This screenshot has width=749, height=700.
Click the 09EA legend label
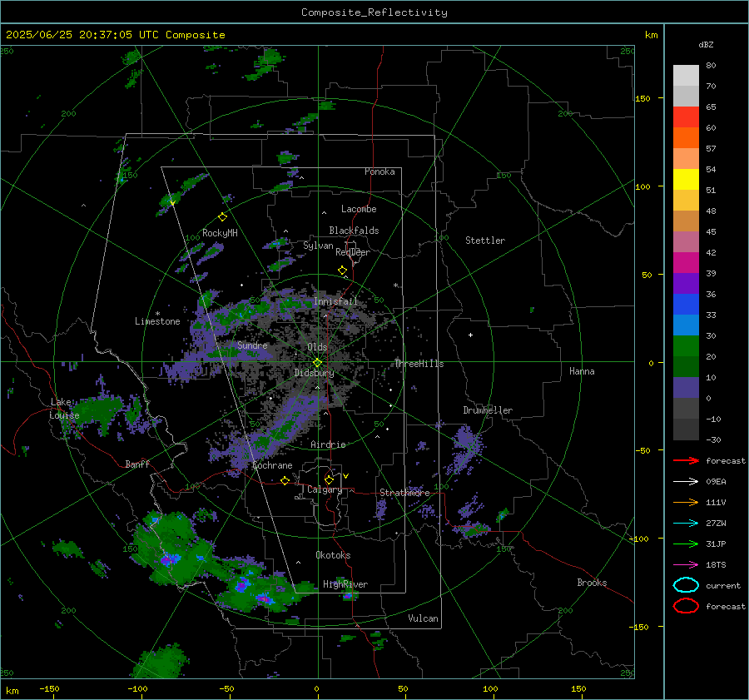(x=716, y=482)
